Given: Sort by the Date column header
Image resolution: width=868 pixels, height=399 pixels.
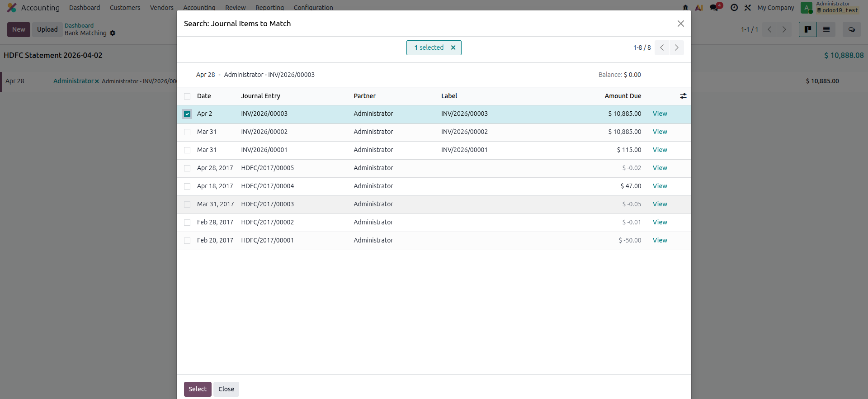Looking at the screenshot, I should [204, 96].
